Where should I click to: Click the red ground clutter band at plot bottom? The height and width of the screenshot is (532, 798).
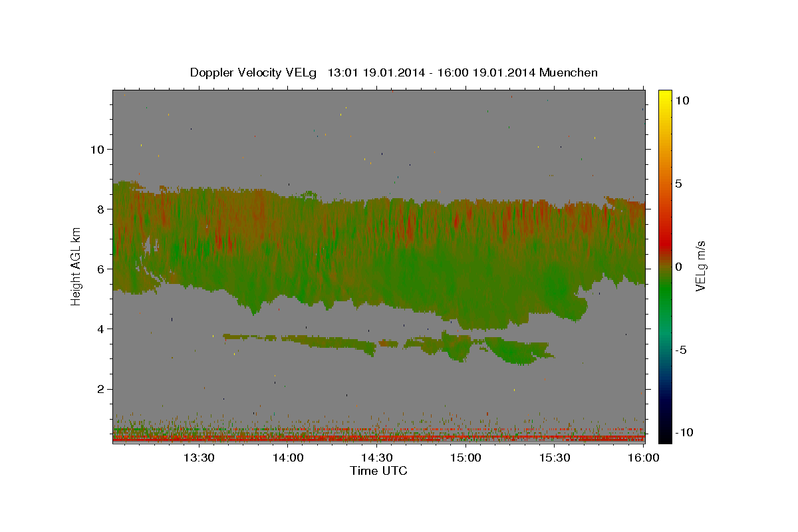coord(378,439)
